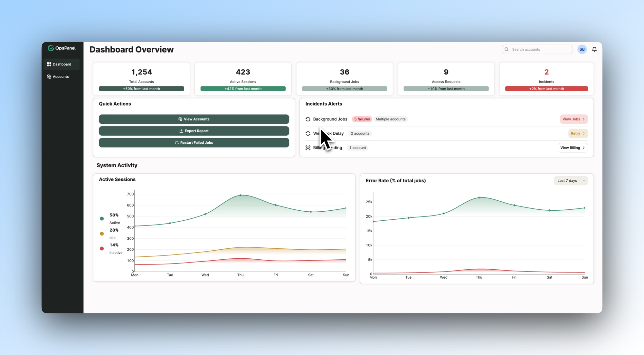Click the Wed point on Active Sessions line
Viewport: 644px width, 355px height.
click(x=205, y=214)
